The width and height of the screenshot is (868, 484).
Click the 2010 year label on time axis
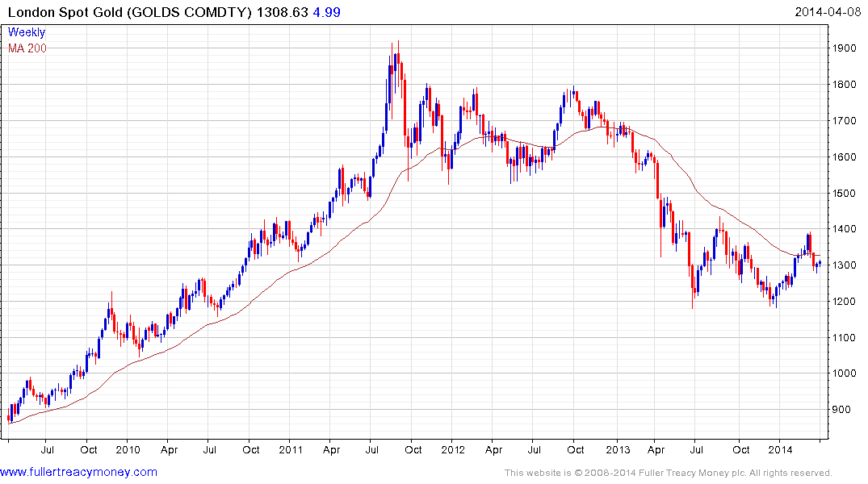pos(128,449)
